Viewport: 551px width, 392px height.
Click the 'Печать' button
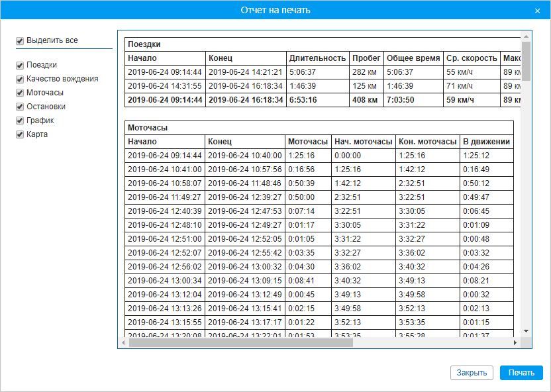click(521, 373)
